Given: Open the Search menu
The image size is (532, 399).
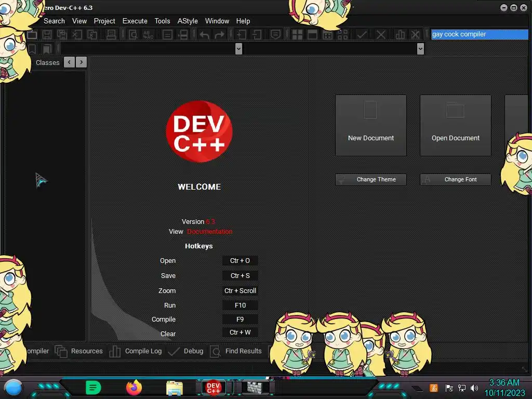Looking at the screenshot, I should click(x=54, y=21).
